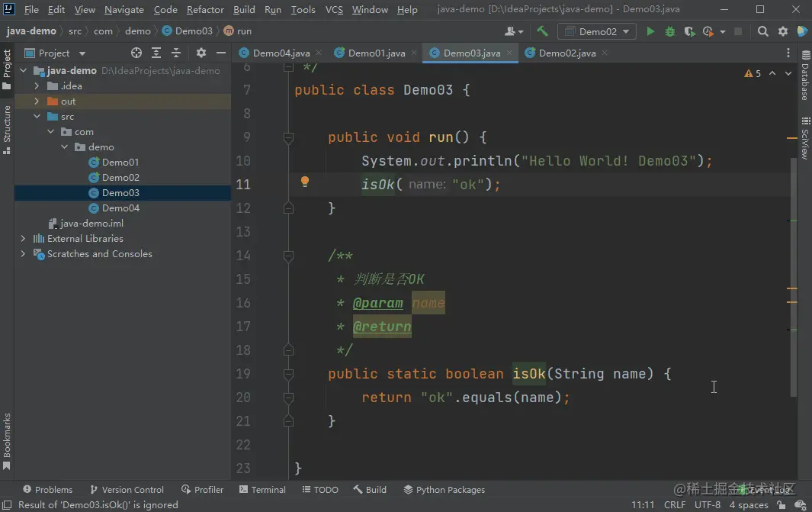The width and height of the screenshot is (812, 512).
Task: Open editor tabs more options menu
Action: 788,53
